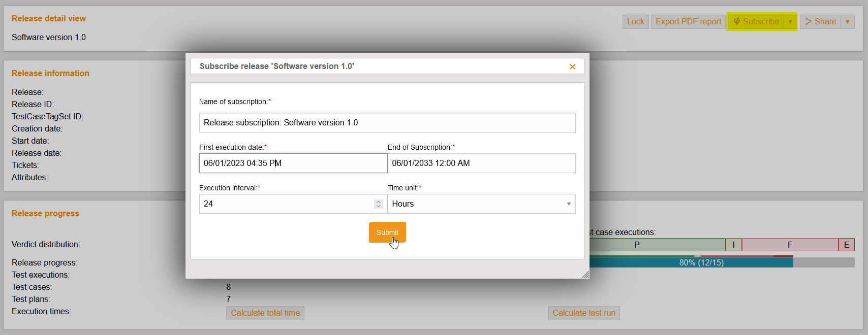This screenshot has width=868, height=335.
Task: Decrease execution interval with down arrow
Action: coord(378,206)
